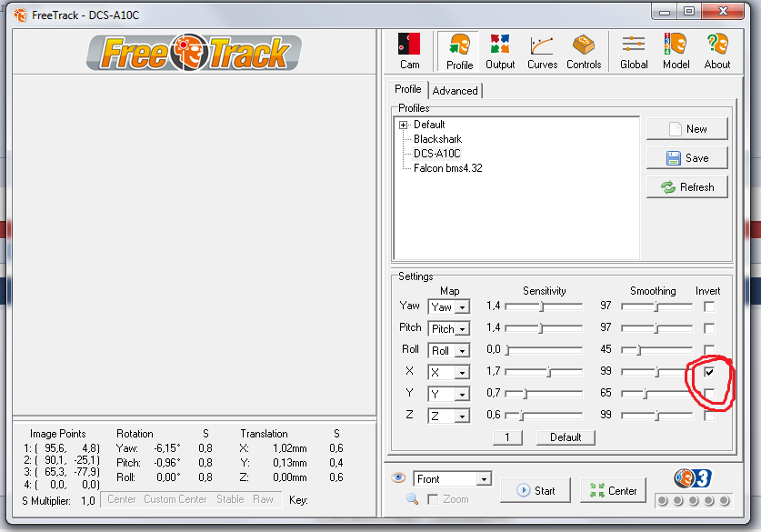Click the last status indicator LED
This screenshot has height=532, width=761.
(x=724, y=500)
